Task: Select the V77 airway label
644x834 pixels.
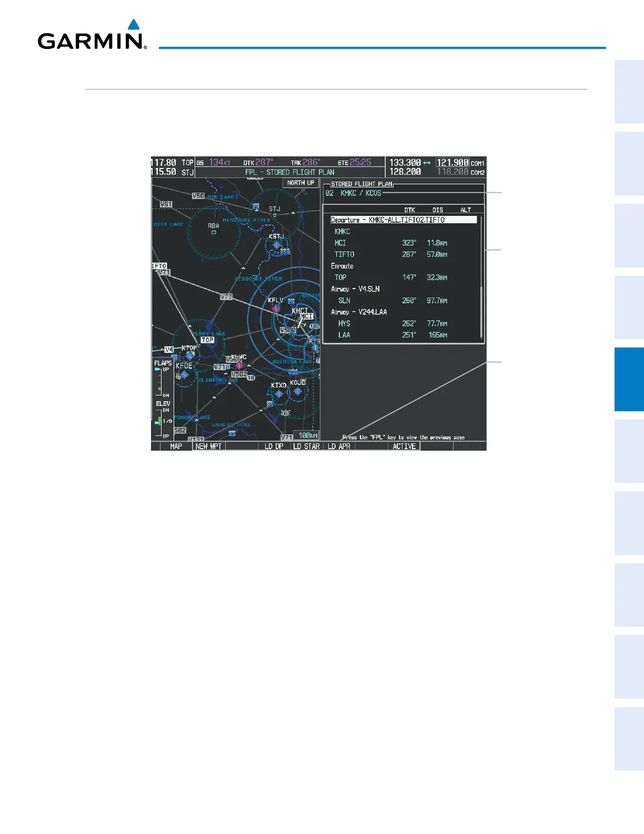Action: pyautogui.click(x=226, y=297)
